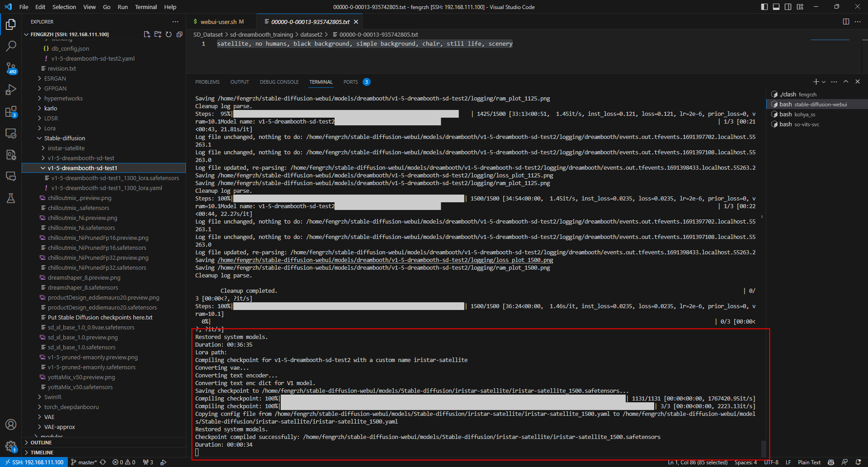Collapse the Stable-diffusion folder
This screenshot has width=868, height=467.
click(39, 138)
